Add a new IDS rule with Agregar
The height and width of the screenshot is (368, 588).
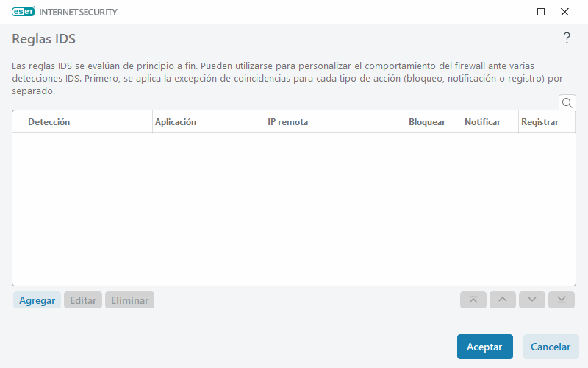click(x=37, y=300)
